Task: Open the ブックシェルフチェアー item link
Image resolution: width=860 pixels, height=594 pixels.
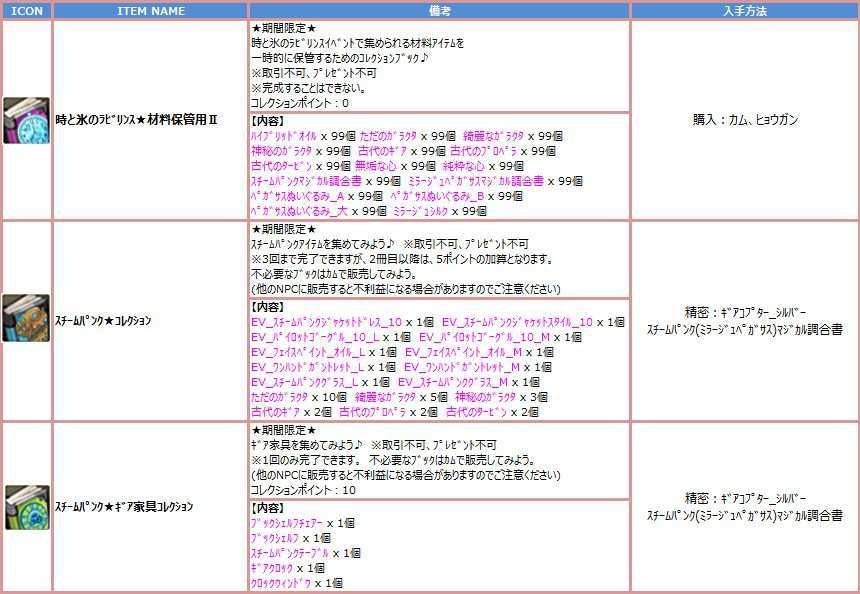Action: click(286, 523)
